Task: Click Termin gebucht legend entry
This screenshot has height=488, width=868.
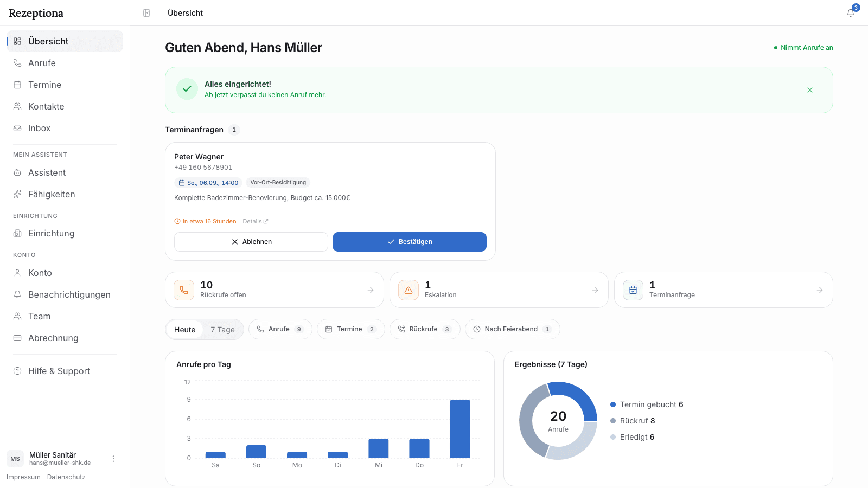Action: pos(647,404)
